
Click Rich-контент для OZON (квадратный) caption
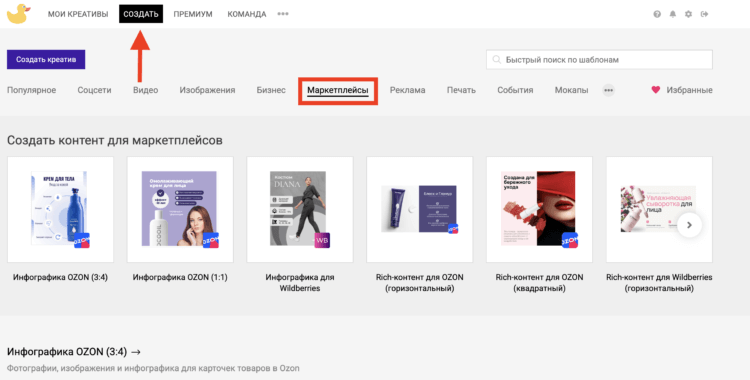coord(539,282)
